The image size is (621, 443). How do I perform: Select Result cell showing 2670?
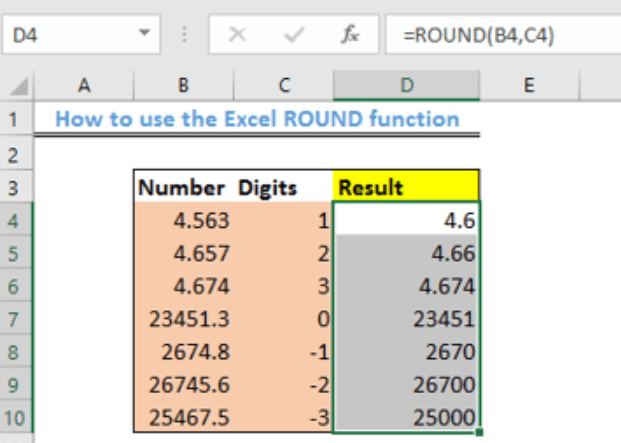click(406, 351)
